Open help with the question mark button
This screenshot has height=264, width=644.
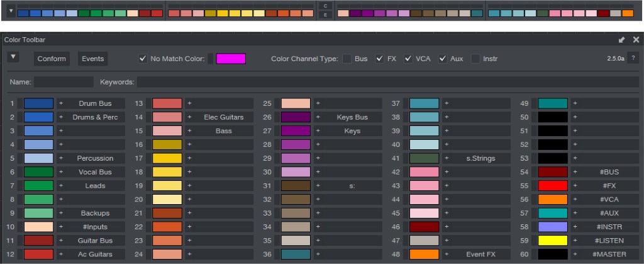633,58
